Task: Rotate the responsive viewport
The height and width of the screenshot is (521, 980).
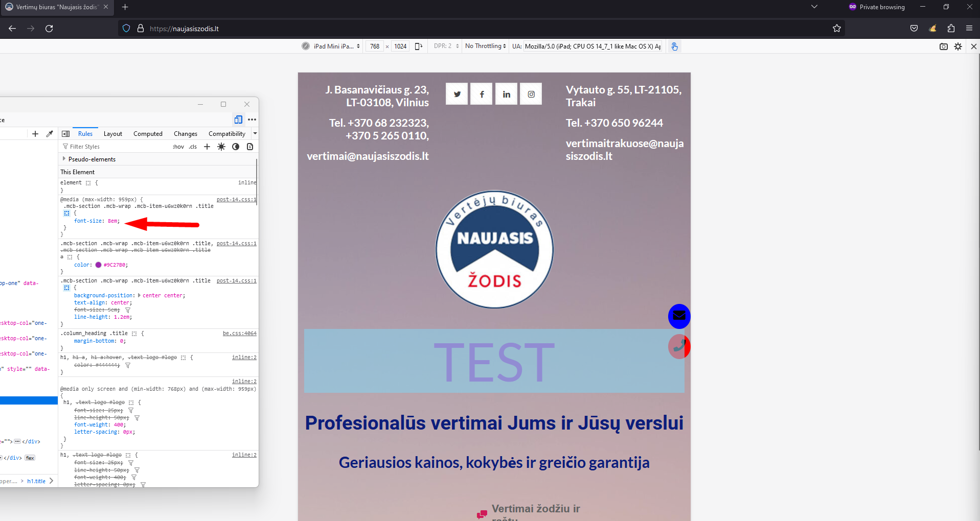Action: tap(419, 46)
